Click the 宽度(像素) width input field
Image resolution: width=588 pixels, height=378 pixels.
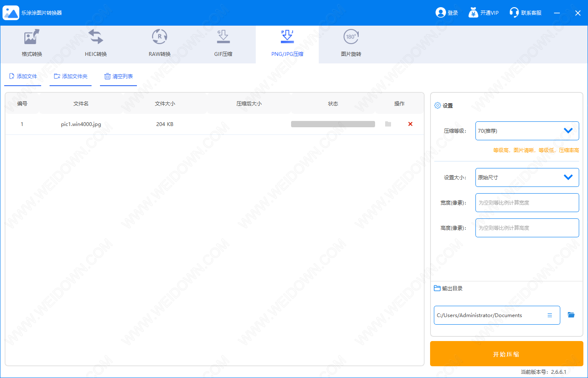[527, 202]
